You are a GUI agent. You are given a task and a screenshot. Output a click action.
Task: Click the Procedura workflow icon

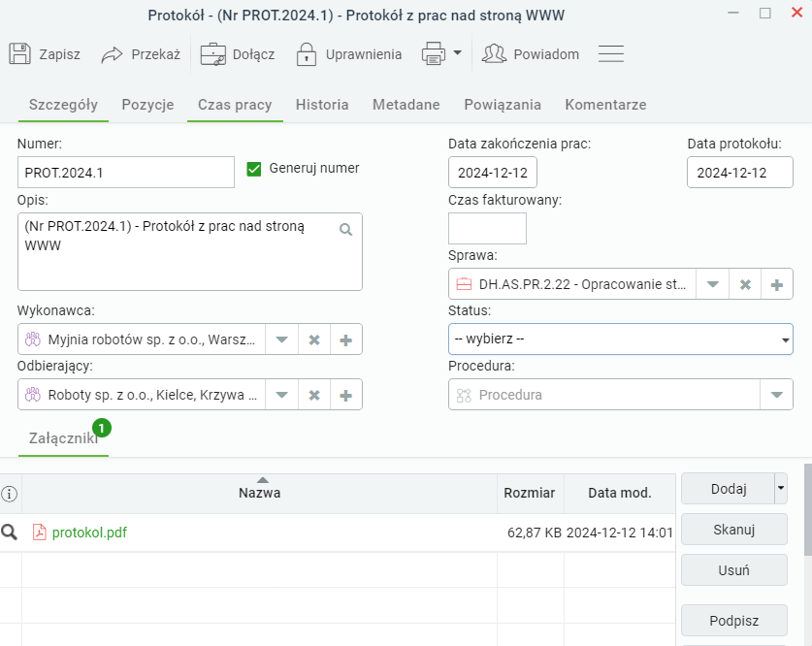click(464, 395)
